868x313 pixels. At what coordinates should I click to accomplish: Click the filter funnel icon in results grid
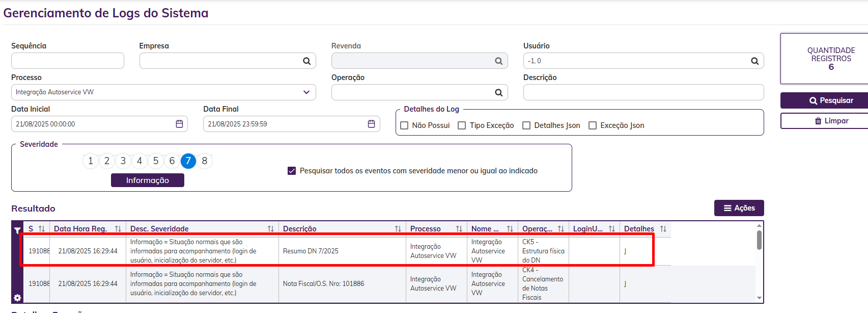point(17,230)
